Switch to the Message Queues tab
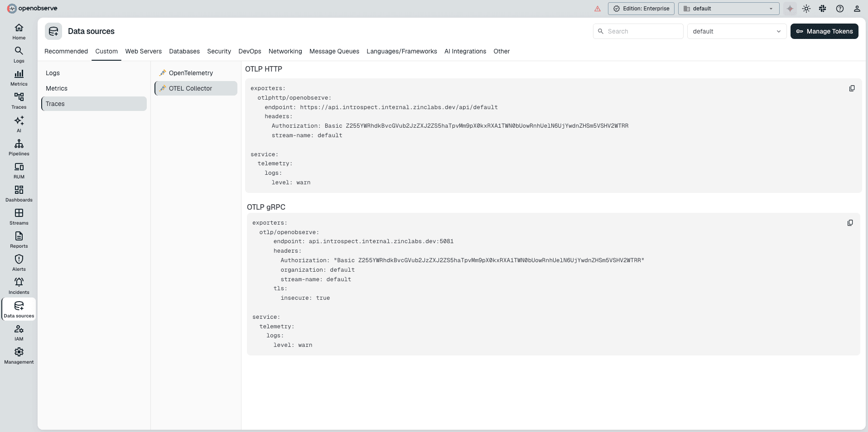The image size is (868, 432). point(334,51)
